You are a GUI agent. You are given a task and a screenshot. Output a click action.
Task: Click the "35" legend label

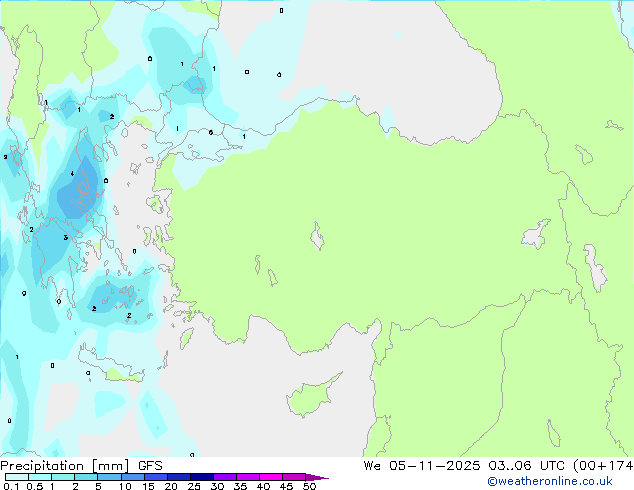pos(240,486)
